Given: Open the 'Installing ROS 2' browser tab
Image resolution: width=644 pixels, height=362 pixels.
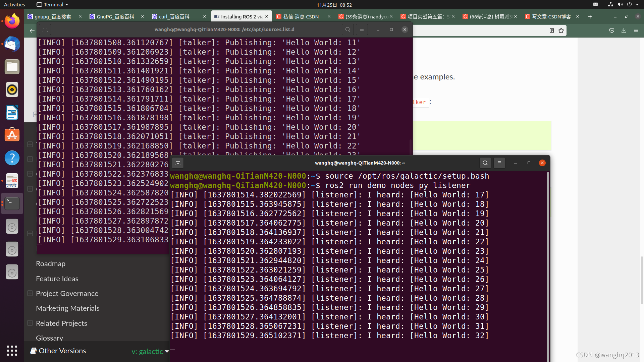Looking at the screenshot, I should click(241, 16).
